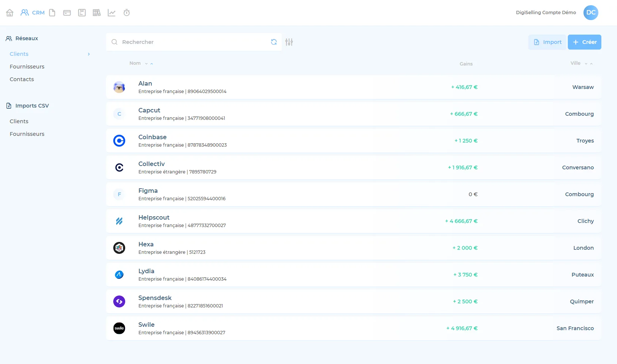Click the Alan client avatar

119,87
